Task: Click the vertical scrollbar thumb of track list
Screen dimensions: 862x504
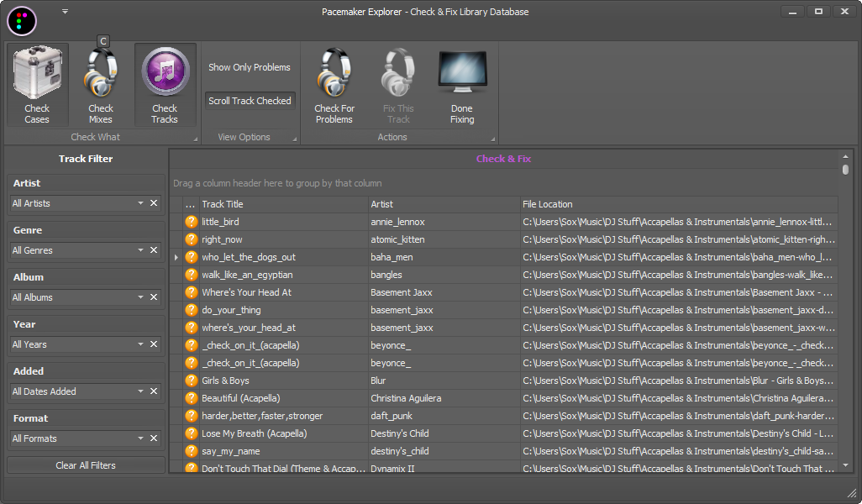Action: pos(845,169)
